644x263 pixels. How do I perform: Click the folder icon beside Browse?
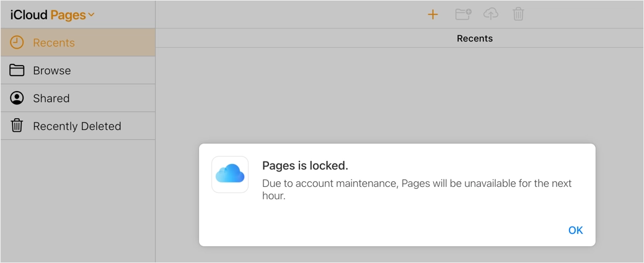[17, 71]
